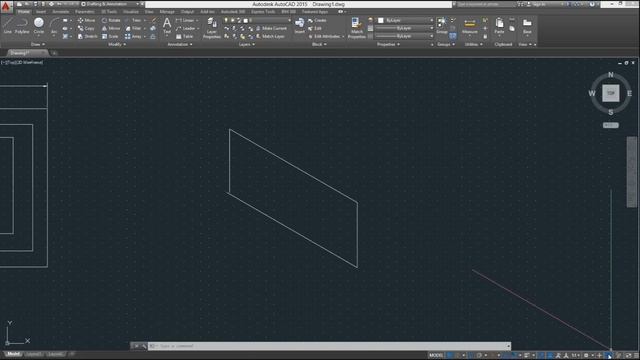Screen dimensions: 640x360
Task: Open the Parametric ribbon tab
Action: pos(85,12)
